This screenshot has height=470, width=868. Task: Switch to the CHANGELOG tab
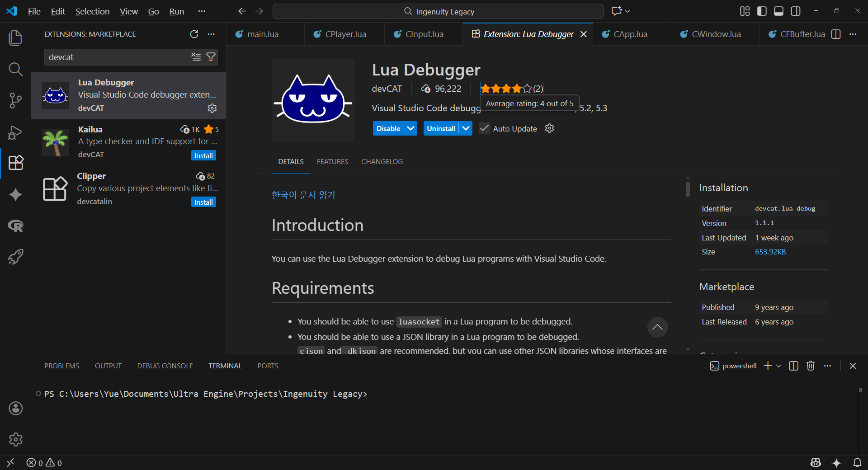382,162
